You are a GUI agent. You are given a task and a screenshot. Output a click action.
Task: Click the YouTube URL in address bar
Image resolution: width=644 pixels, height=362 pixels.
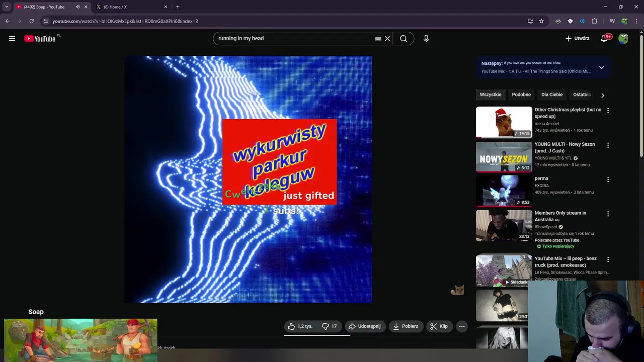[x=125, y=21]
